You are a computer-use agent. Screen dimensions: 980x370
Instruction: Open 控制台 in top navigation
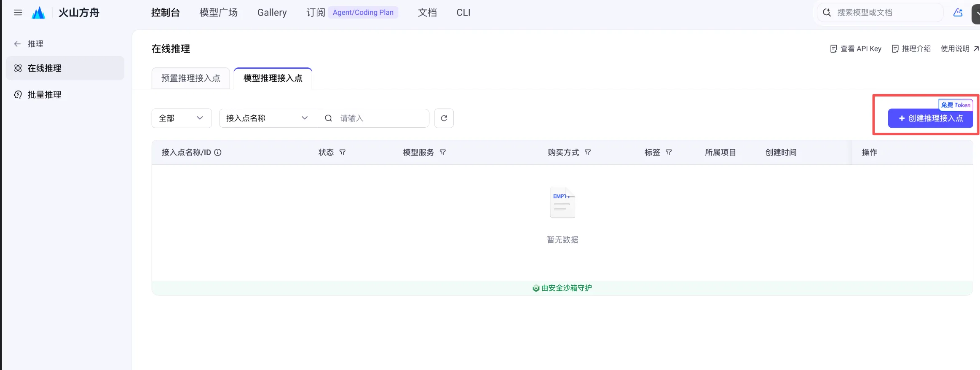(166, 13)
